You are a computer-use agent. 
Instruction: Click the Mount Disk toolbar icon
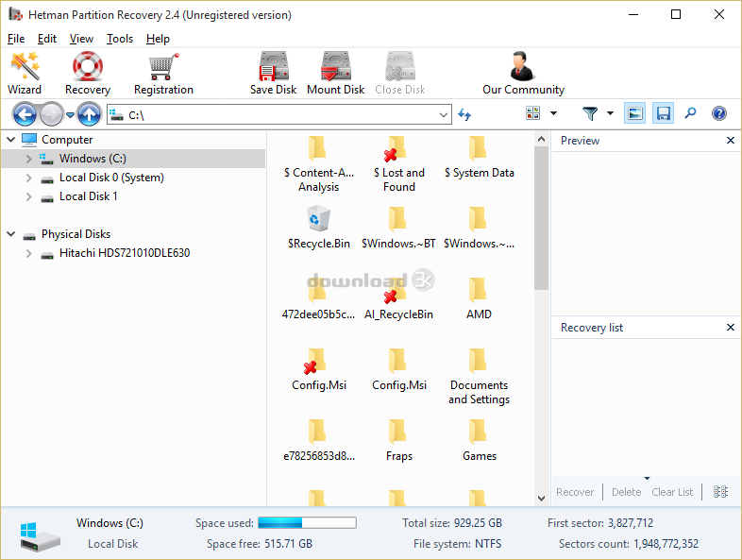(335, 66)
